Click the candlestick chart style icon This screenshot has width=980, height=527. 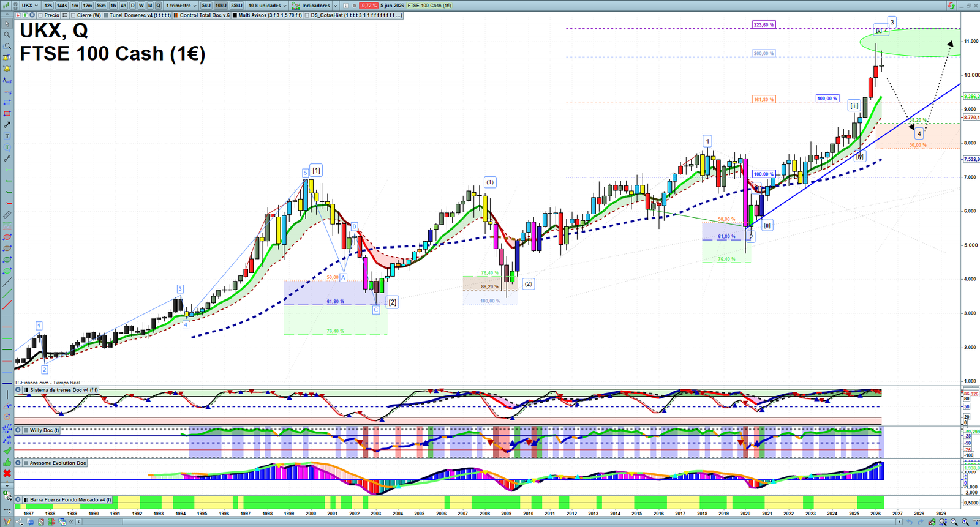[x=6, y=6]
